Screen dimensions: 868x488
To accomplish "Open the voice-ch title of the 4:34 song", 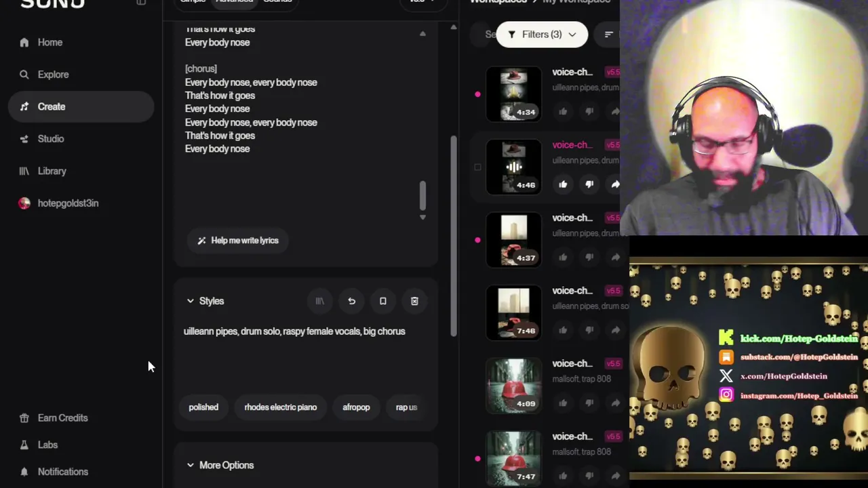I will tap(572, 72).
